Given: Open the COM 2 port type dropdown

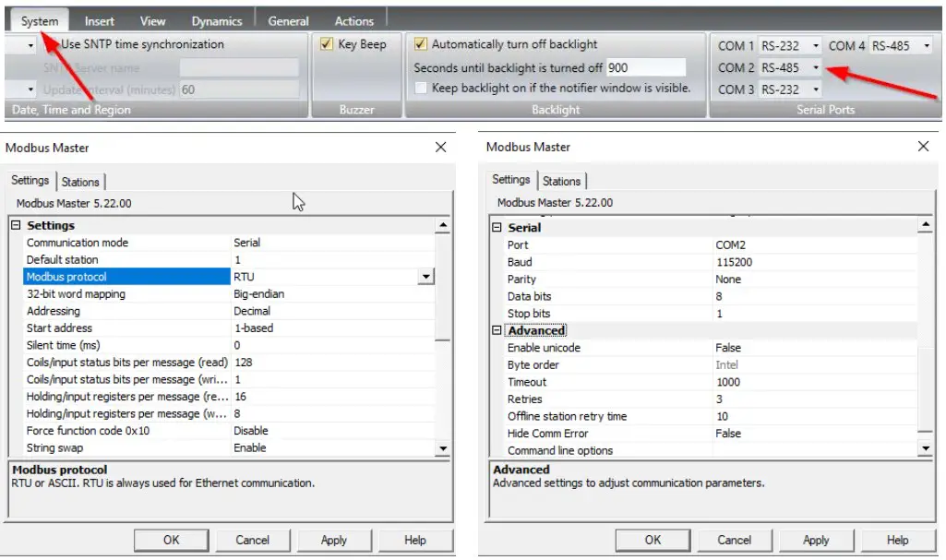Looking at the screenshot, I should pyautogui.click(x=814, y=67).
